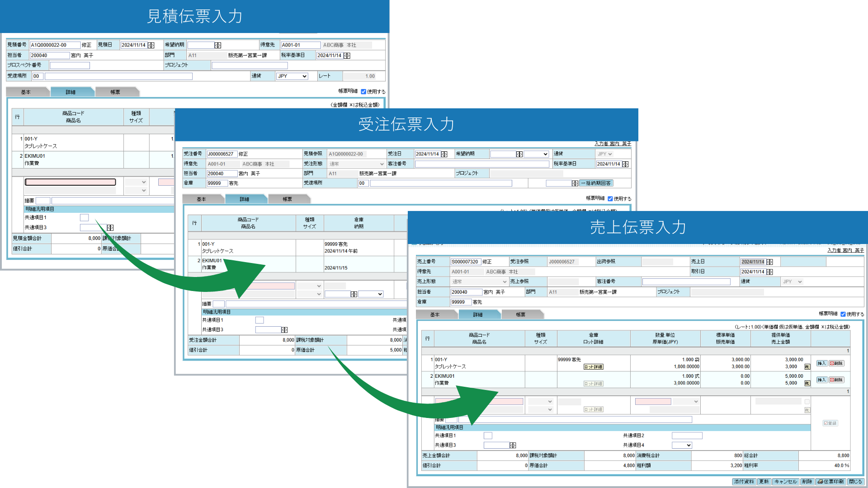868x488 pixels.
Task: Click the 更新 button
Action: (x=764, y=482)
